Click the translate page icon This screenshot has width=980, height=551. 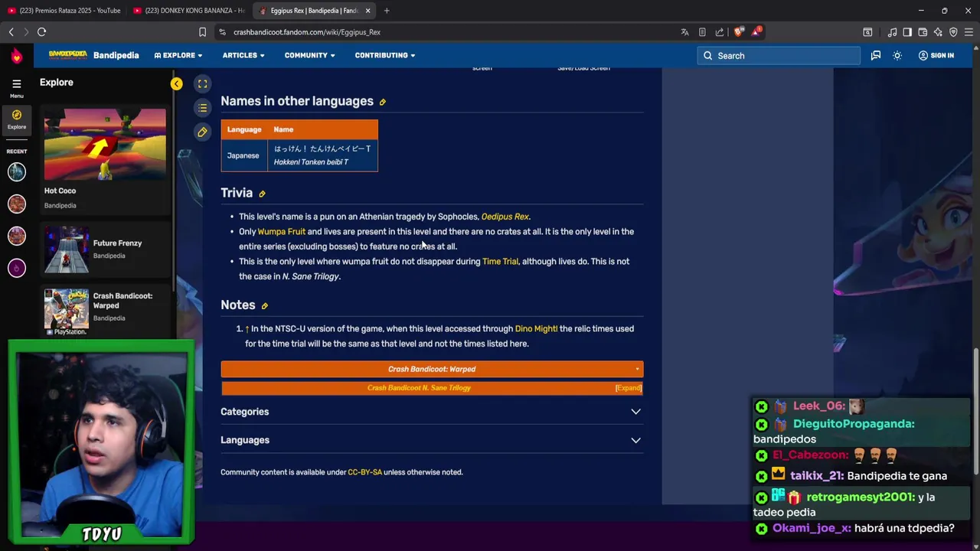684,32
